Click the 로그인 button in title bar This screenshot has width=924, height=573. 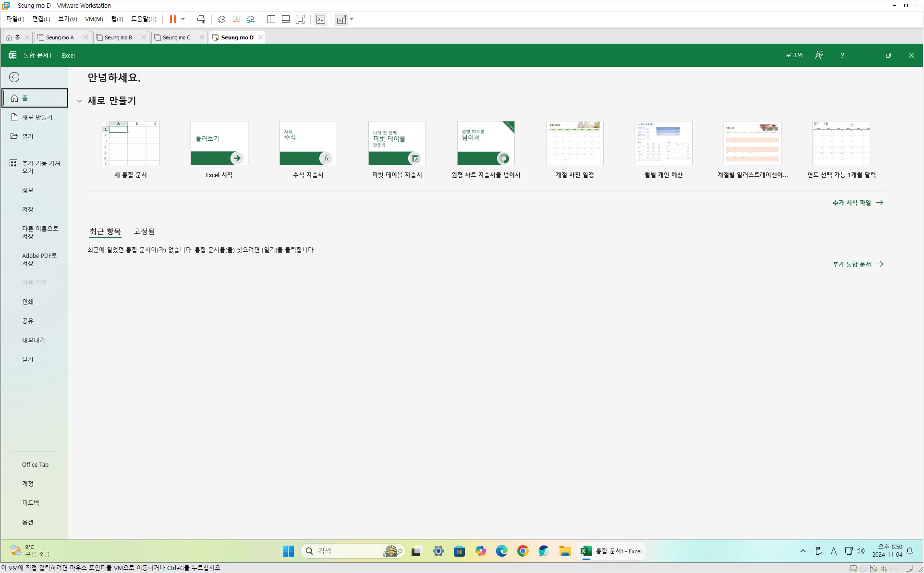794,55
